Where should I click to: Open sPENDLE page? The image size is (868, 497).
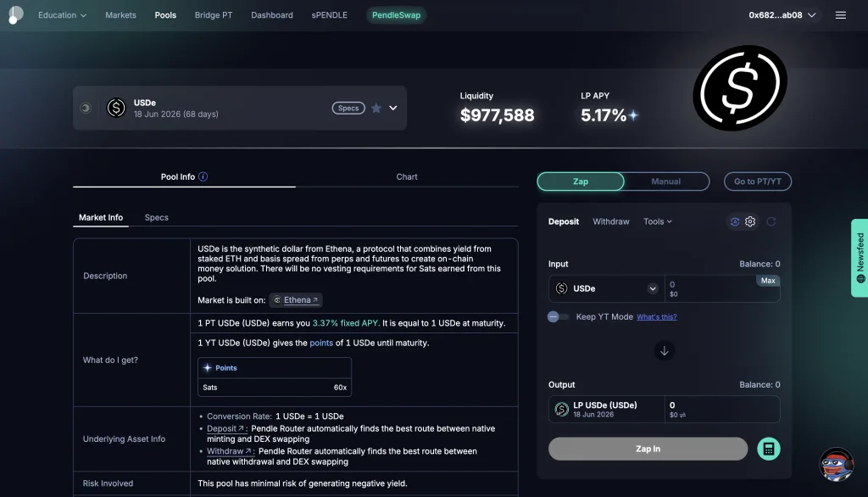[x=330, y=15]
